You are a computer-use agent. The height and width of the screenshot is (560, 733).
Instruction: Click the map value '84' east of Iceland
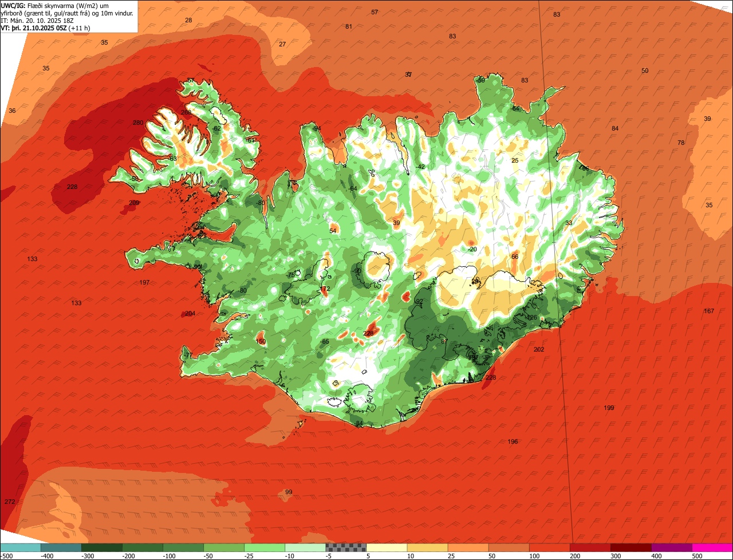615,128
